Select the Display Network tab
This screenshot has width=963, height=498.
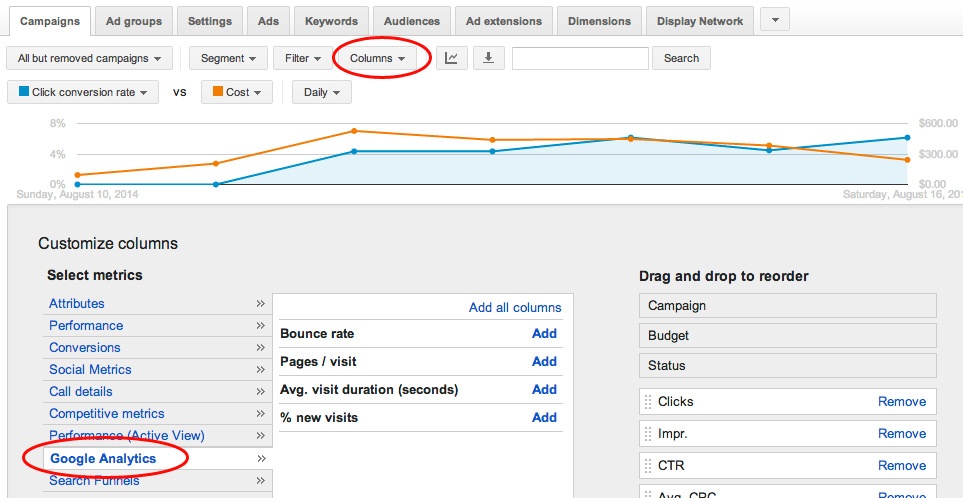(700, 21)
